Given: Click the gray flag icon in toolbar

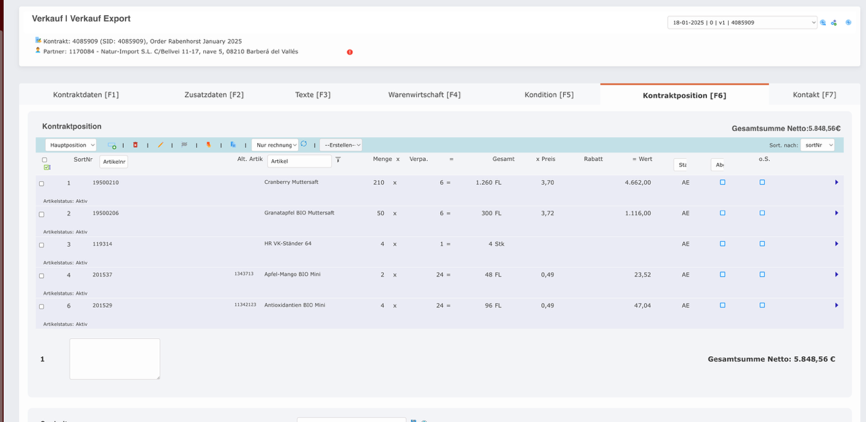Looking at the screenshot, I should pos(184,145).
